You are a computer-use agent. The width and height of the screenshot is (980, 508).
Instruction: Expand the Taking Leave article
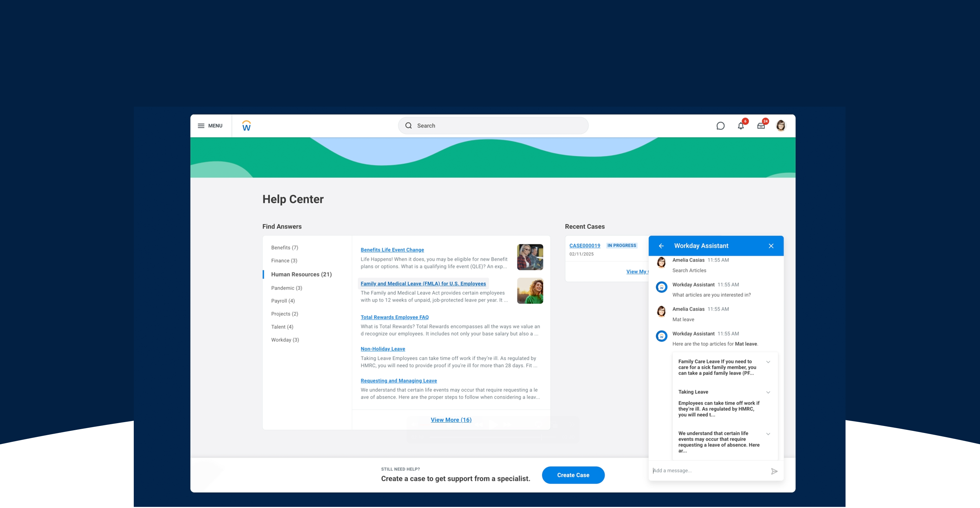768,392
